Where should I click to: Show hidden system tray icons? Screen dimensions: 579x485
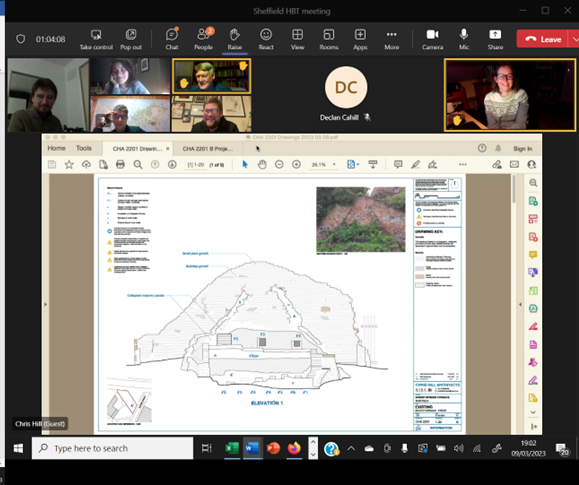[351, 448]
